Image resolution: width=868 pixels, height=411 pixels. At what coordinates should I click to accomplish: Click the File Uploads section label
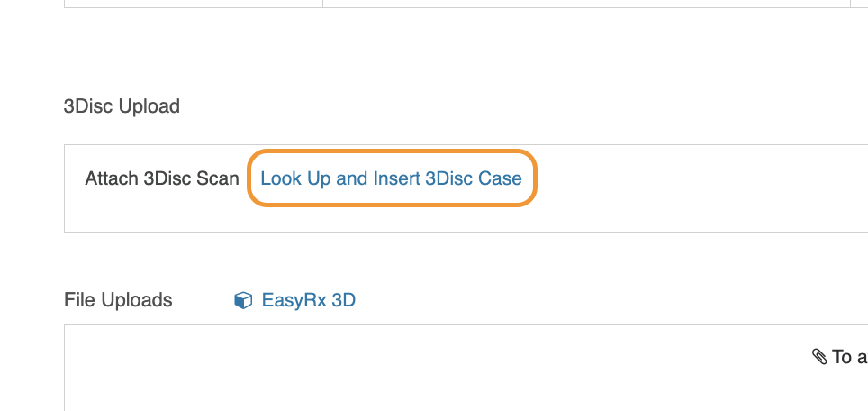[118, 300]
